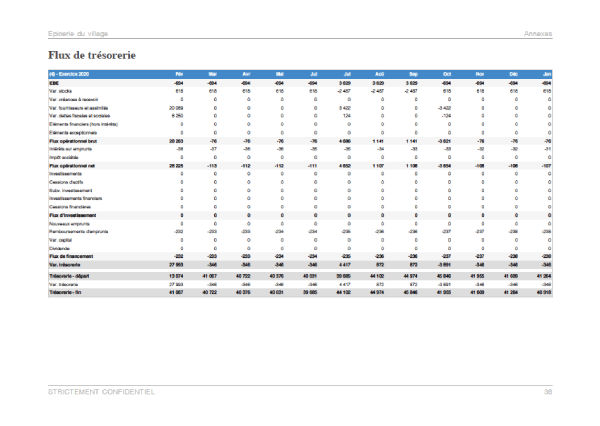Click the "Var. stocks" row label
The width and height of the screenshot is (600, 426).
(60, 91)
